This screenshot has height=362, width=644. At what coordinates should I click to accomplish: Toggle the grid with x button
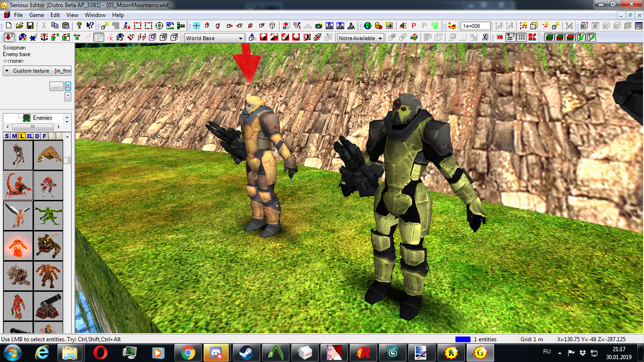tap(511, 37)
